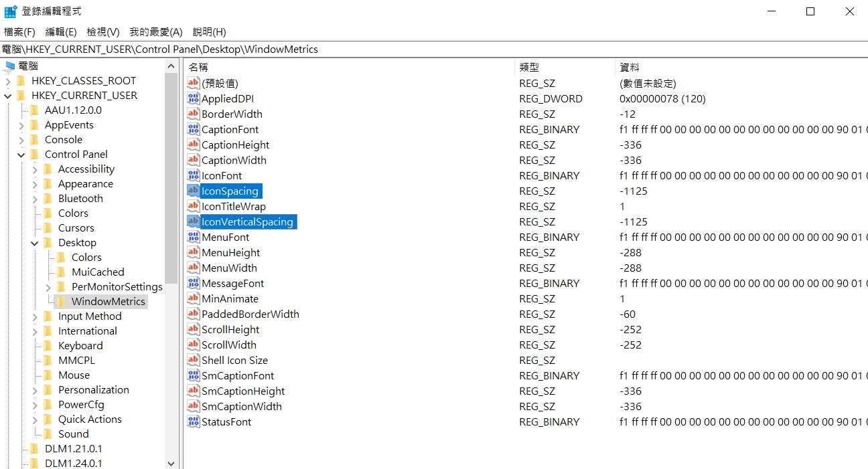Click the Registry Editor title bar icon
This screenshot has width=868, height=469.
click(x=11, y=11)
